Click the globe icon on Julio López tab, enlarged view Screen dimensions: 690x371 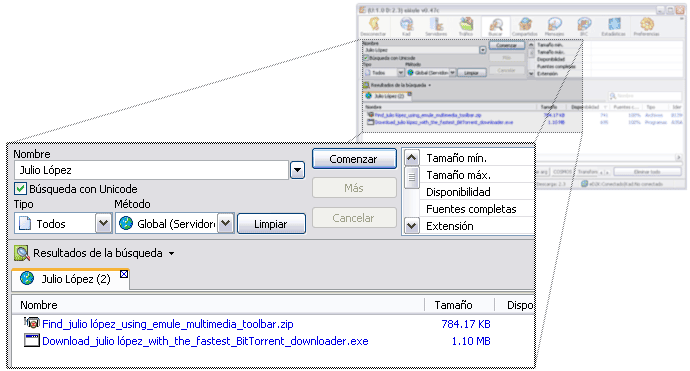pyautogui.click(x=27, y=278)
